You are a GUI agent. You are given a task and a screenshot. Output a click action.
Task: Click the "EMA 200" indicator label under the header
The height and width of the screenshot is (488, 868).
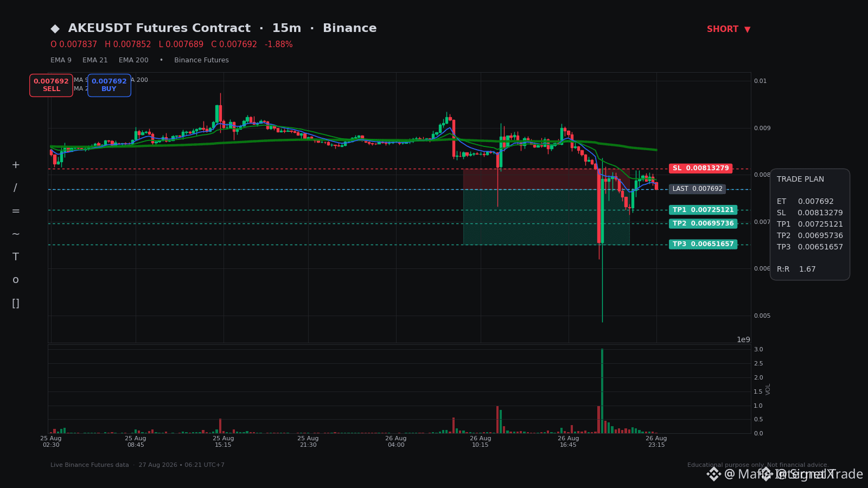(133, 60)
